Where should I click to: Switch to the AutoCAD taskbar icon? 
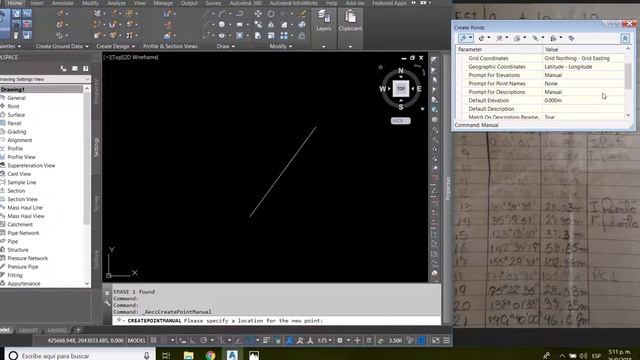232,356
